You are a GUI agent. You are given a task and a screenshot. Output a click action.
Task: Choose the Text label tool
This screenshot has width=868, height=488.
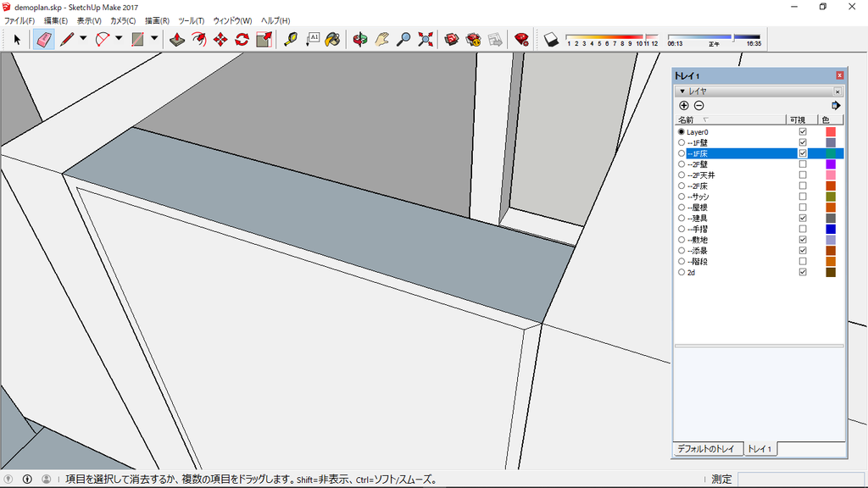point(312,40)
